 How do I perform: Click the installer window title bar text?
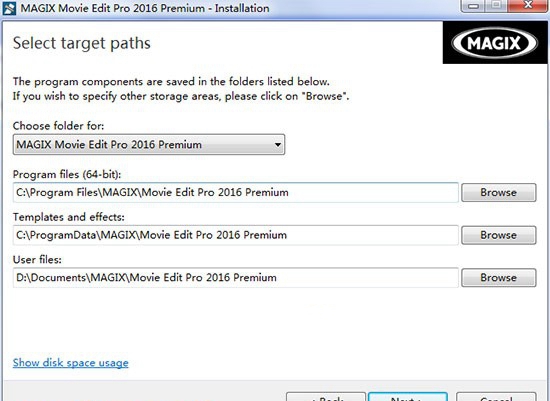[145, 8]
